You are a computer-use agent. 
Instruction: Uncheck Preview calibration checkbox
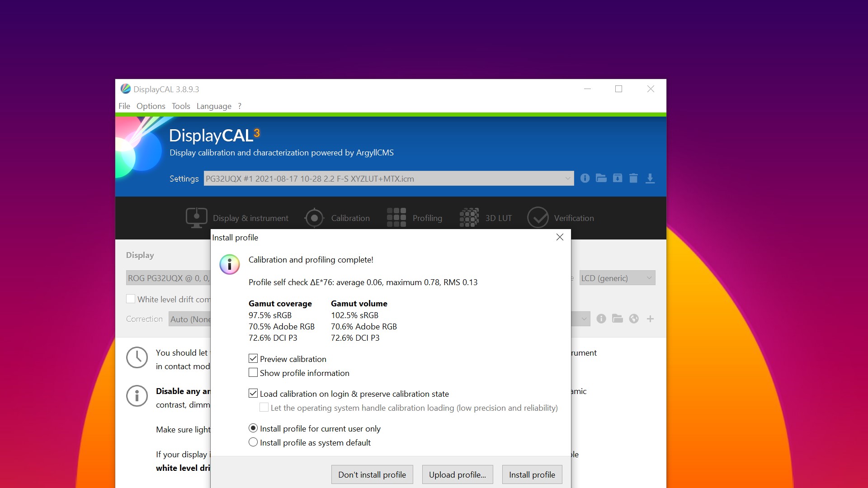[253, 359]
